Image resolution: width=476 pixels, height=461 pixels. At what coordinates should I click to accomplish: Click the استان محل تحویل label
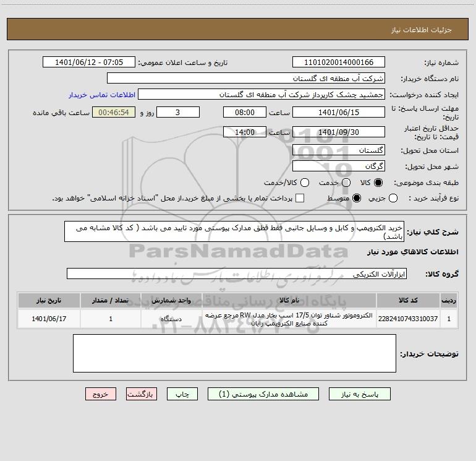pyautogui.click(x=430, y=151)
